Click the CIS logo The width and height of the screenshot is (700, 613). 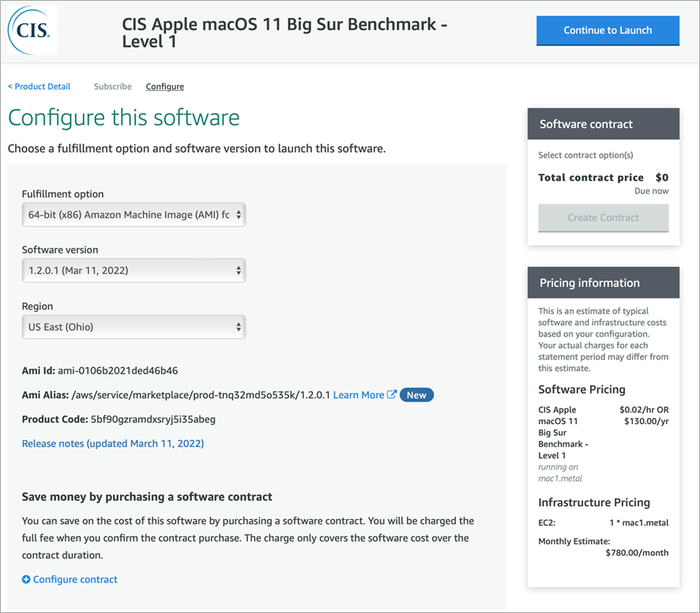(32, 30)
